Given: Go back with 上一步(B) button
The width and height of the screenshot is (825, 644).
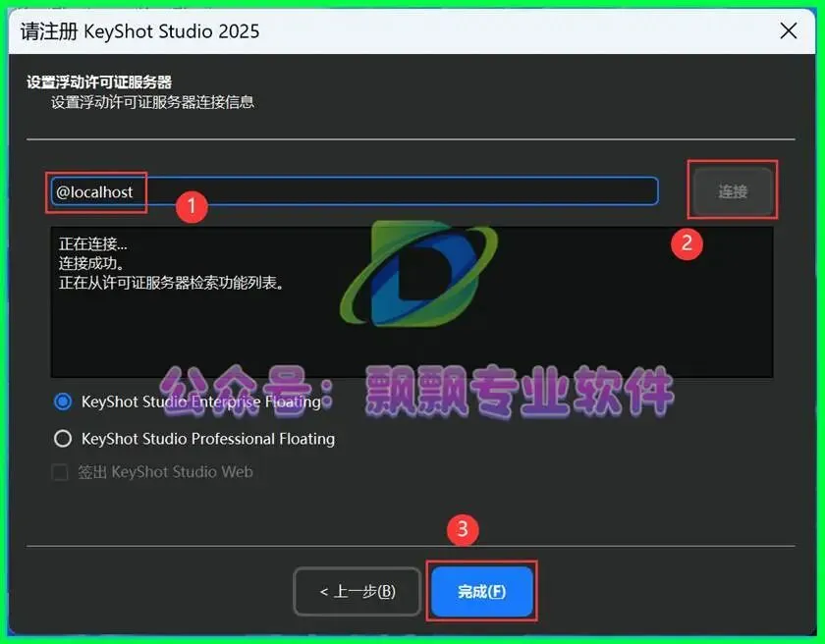Looking at the screenshot, I should (357, 591).
